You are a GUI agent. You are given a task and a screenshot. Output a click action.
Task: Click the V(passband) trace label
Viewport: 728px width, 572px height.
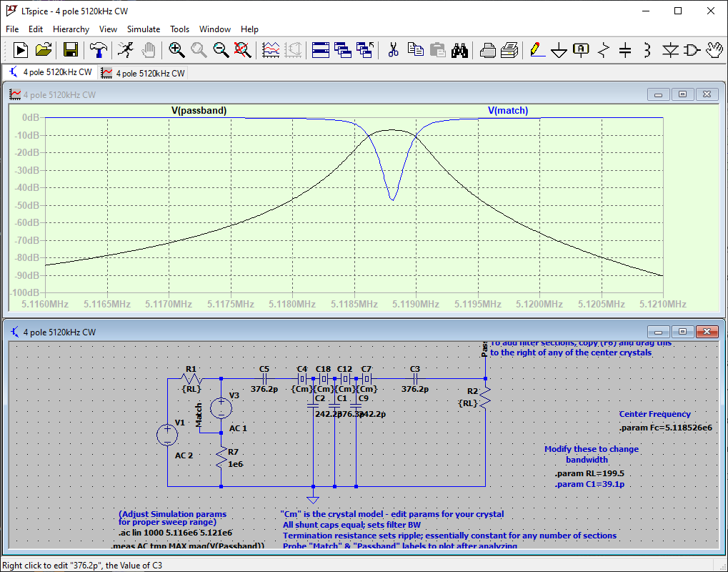pyautogui.click(x=199, y=111)
